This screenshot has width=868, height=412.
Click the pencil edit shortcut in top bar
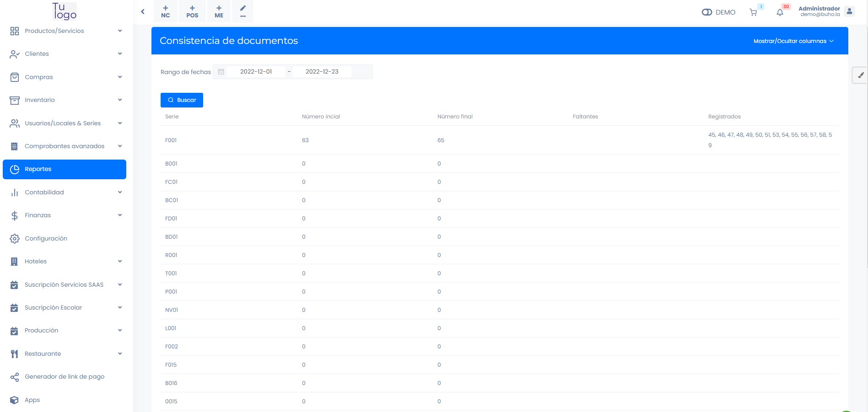click(x=243, y=11)
